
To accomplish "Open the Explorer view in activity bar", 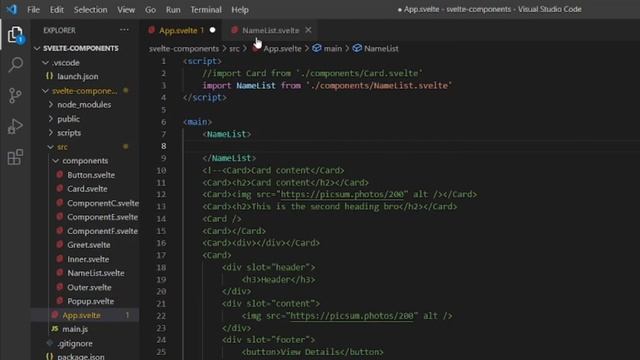I will pos(15,35).
